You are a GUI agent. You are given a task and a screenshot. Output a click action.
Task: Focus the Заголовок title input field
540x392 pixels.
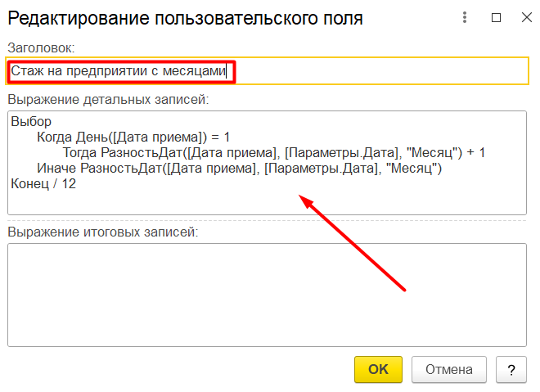tap(268, 71)
